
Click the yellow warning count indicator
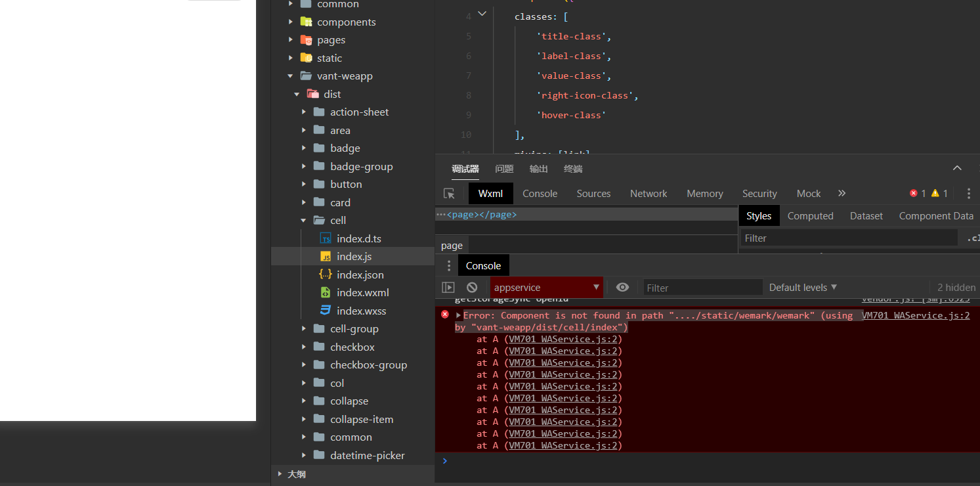coord(939,194)
